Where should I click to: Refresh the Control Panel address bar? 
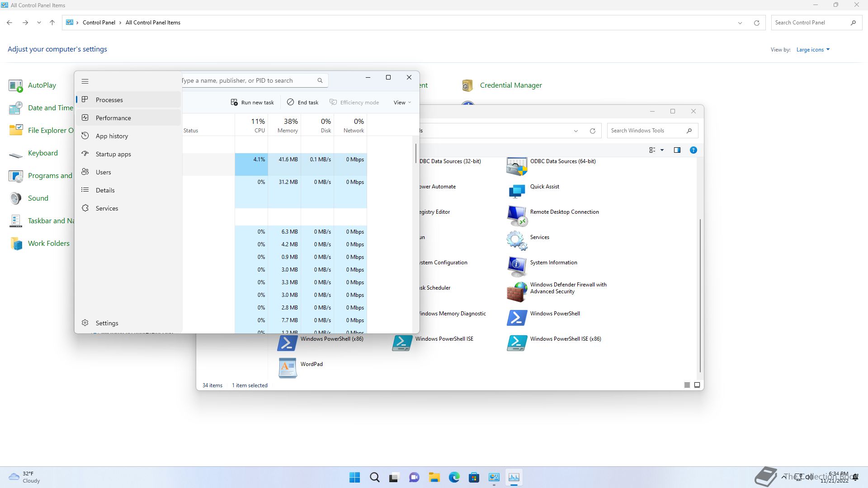[756, 23]
